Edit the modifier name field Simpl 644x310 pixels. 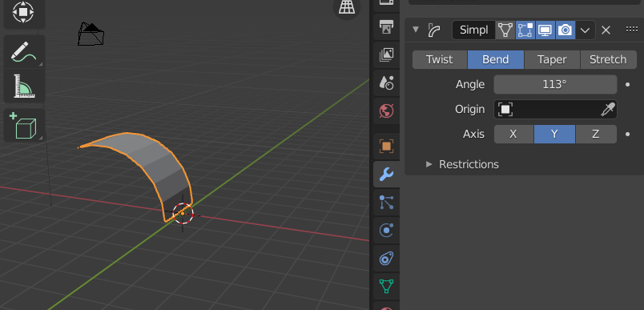point(474,30)
